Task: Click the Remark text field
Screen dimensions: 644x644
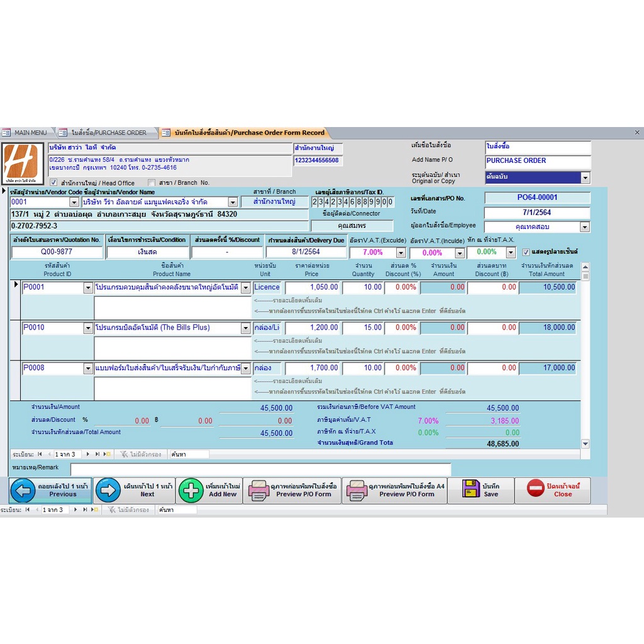Action: (260, 469)
